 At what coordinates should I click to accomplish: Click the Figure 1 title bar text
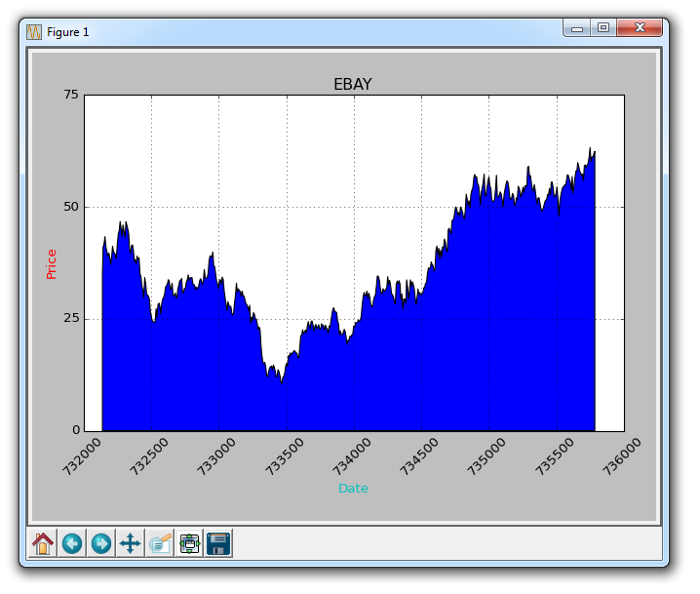click(68, 31)
